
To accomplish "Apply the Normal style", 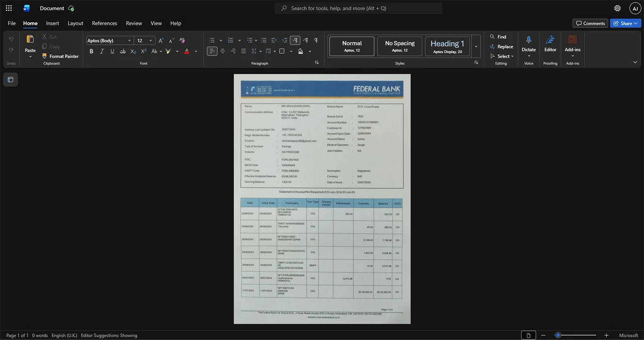I will [352, 46].
